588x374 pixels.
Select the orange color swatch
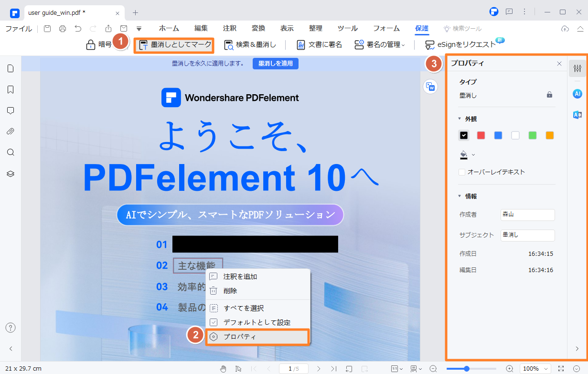click(x=550, y=135)
